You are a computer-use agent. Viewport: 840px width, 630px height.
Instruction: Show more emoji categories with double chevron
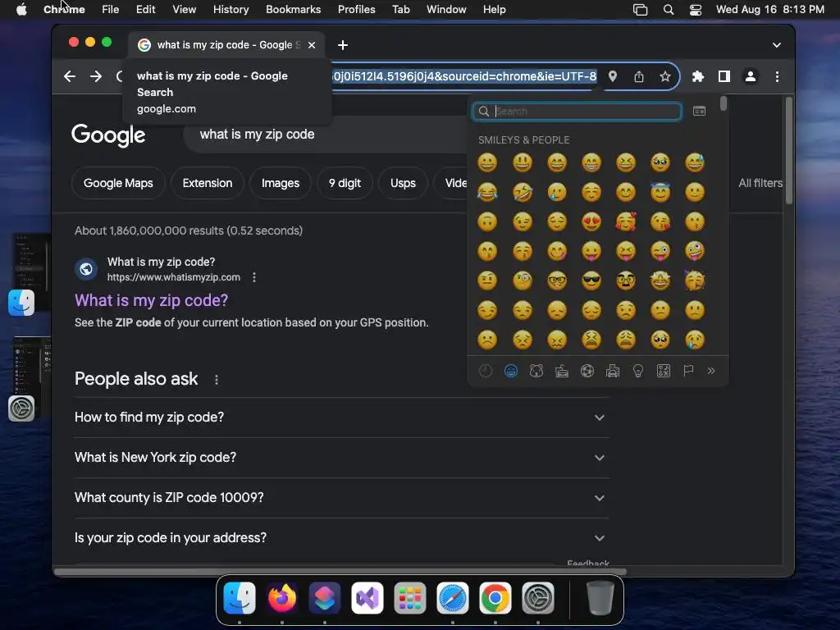(x=711, y=371)
